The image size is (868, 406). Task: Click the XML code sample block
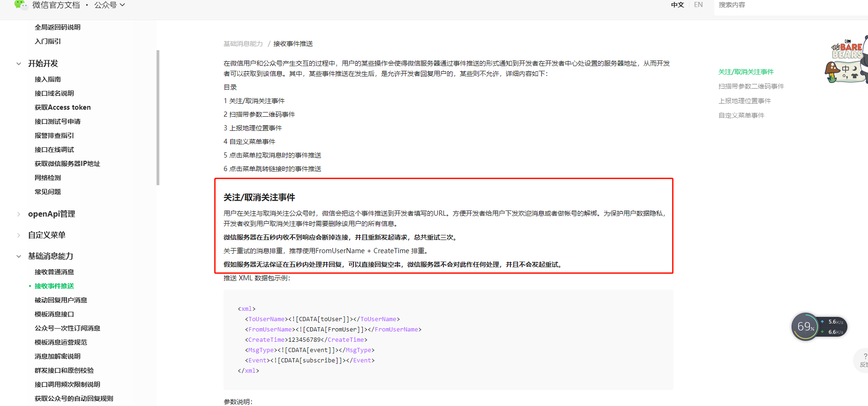point(449,340)
